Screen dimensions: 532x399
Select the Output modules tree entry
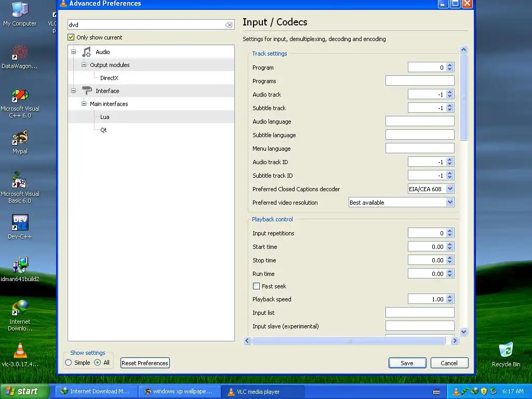click(110, 65)
